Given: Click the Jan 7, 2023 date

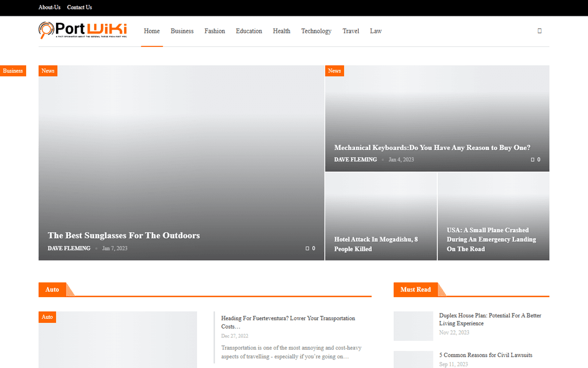Looking at the screenshot, I should click(x=115, y=248).
